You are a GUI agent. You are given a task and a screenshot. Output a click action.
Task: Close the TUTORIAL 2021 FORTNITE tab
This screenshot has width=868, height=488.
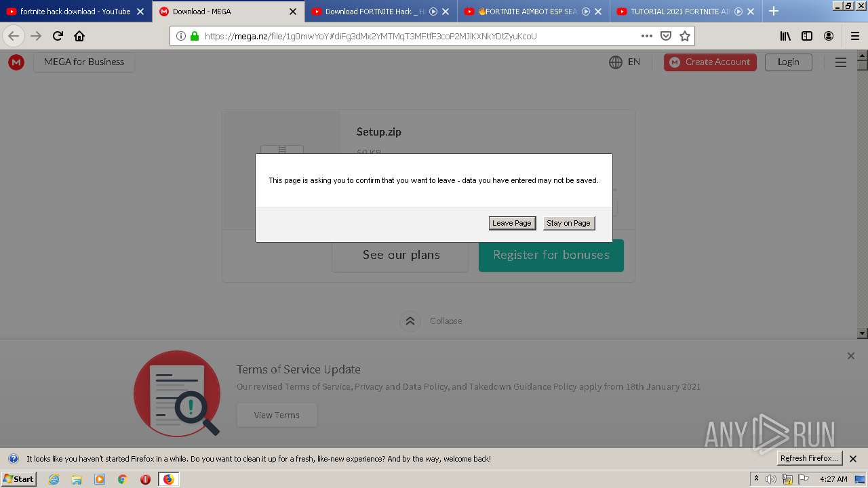tap(751, 12)
